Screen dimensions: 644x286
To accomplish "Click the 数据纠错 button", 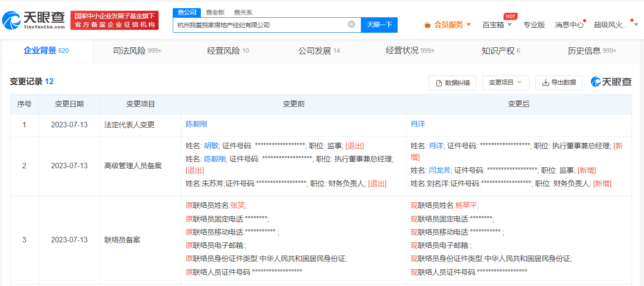I will [x=453, y=82].
